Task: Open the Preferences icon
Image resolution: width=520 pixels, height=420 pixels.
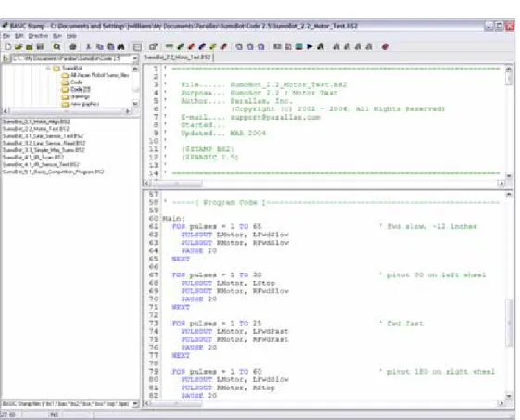Action: [153, 46]
